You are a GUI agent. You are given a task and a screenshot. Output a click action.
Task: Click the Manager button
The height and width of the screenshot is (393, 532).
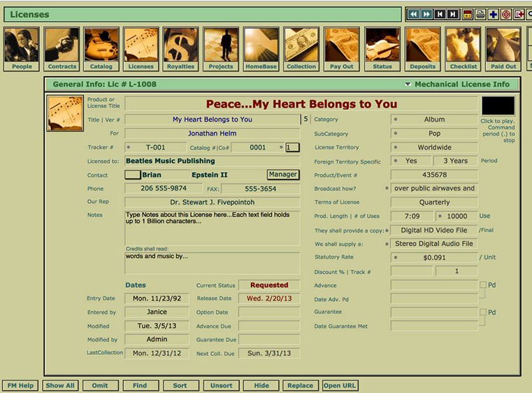[x=283, y=174]
